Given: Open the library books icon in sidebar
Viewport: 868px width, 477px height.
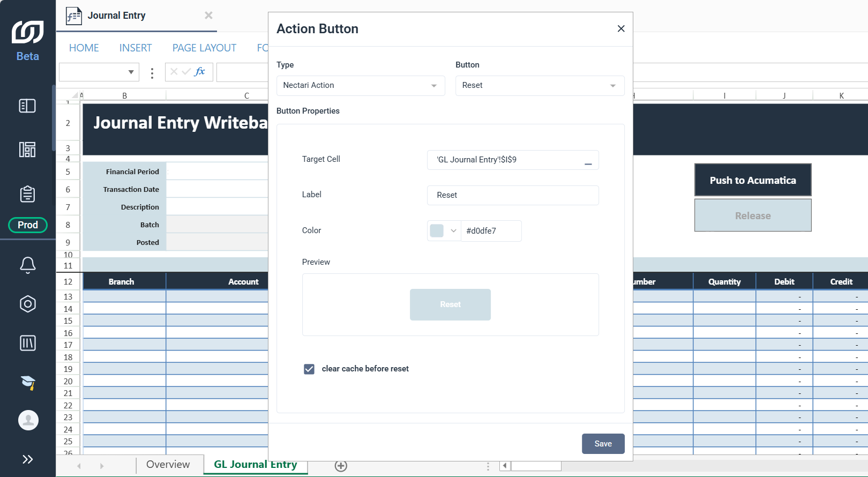Looking at the screenshot, I should pyautogui.click(x=28, y=343).
